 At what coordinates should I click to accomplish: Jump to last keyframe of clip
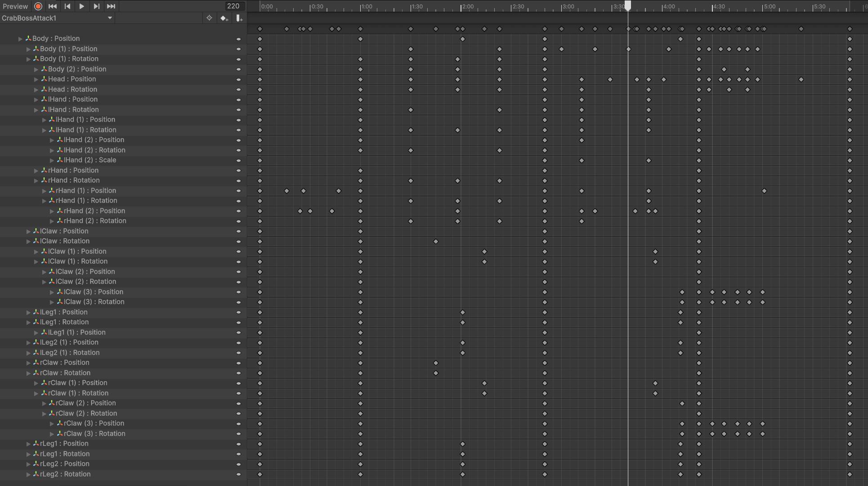(111, 6)
